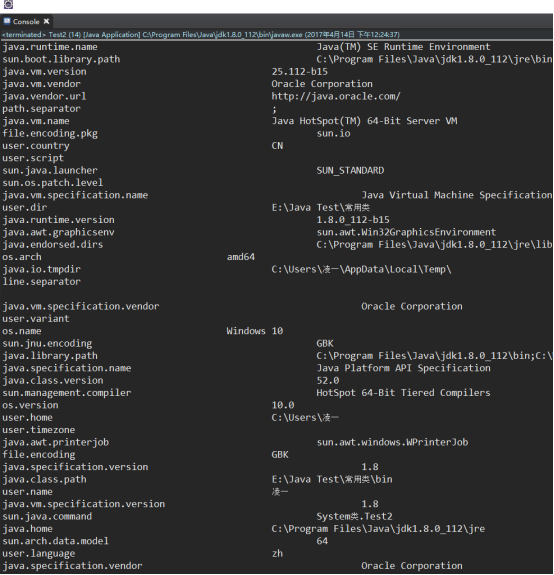Select the sun.io value
Viewport: 554px width, 575px height.
point(333,133)
